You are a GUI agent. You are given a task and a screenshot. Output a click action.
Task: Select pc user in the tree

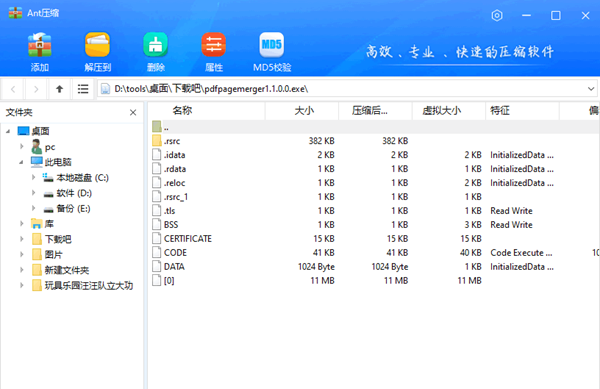click(43, 147)
